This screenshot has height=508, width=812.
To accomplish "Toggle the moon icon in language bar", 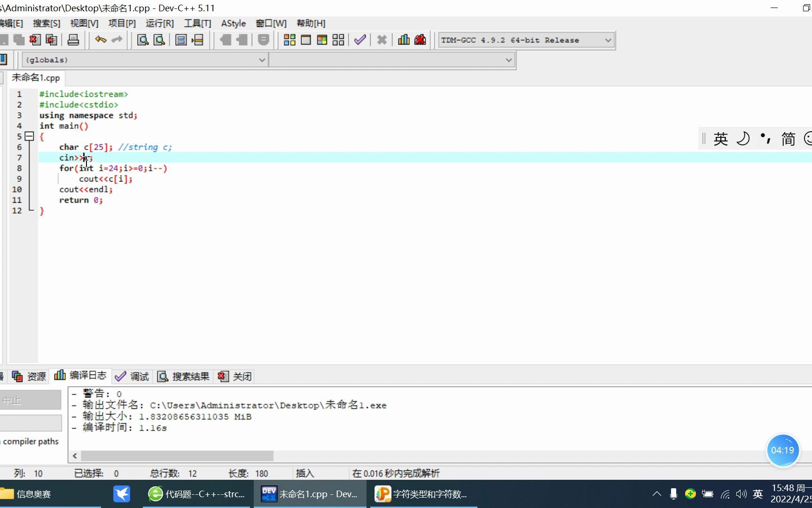I will click(742, 139).
